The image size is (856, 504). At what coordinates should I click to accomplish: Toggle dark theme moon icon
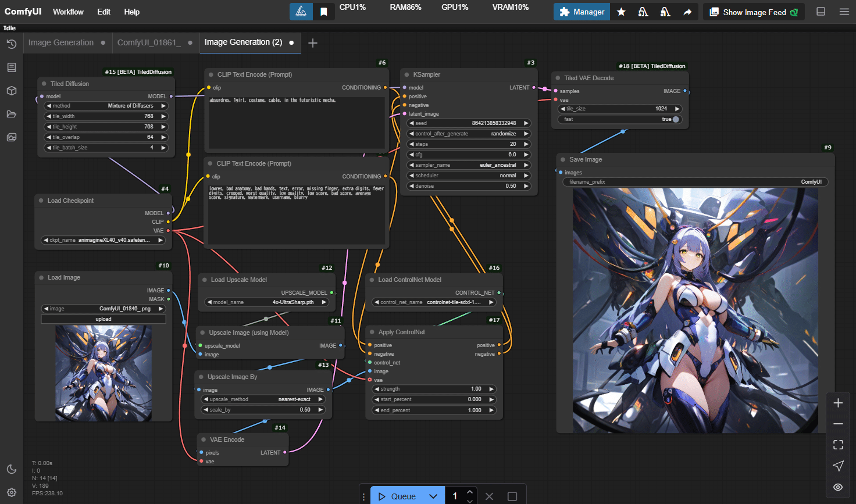pos(11,469)
